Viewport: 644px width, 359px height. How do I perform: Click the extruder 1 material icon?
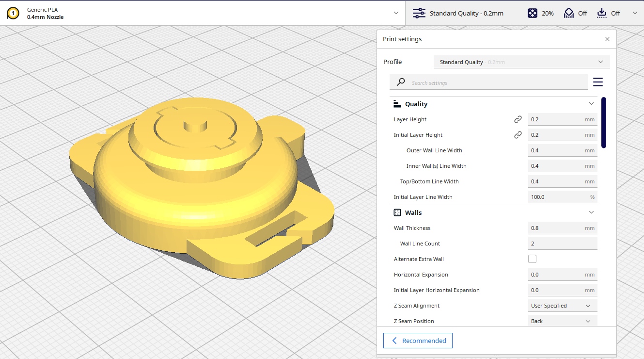pyautogui.click(x=13, y=13)
